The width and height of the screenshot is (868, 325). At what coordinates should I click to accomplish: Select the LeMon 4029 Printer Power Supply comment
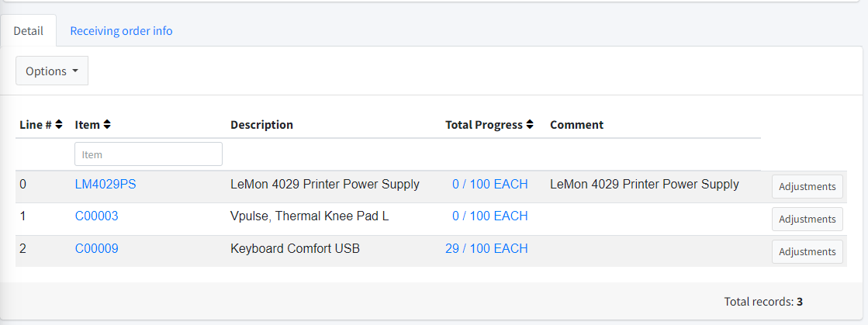point(644,185)
